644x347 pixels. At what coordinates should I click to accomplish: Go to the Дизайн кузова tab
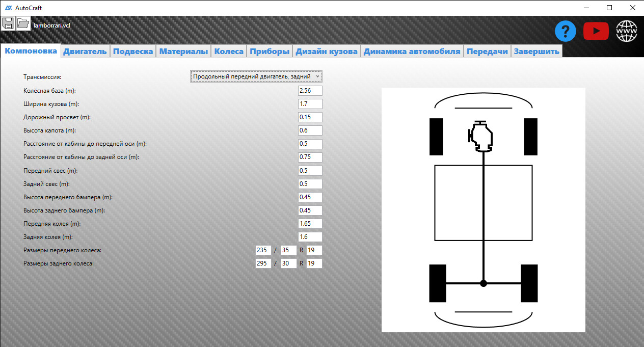click(327, 51)
